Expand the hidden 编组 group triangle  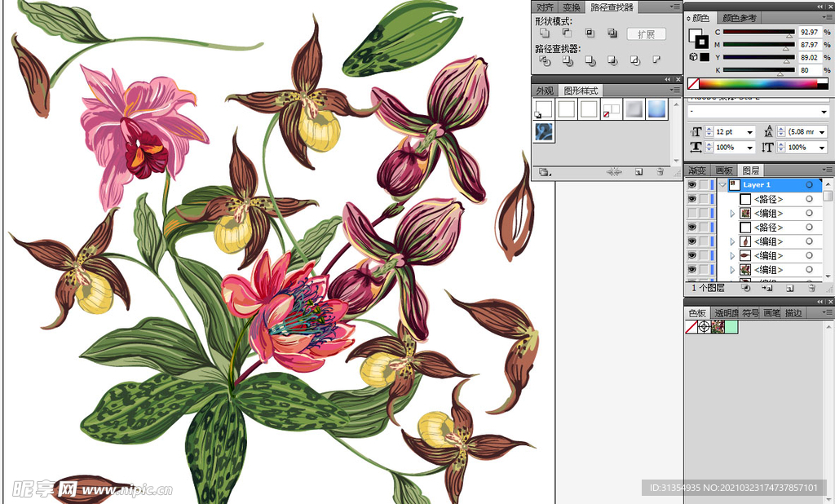coord(733,213)
